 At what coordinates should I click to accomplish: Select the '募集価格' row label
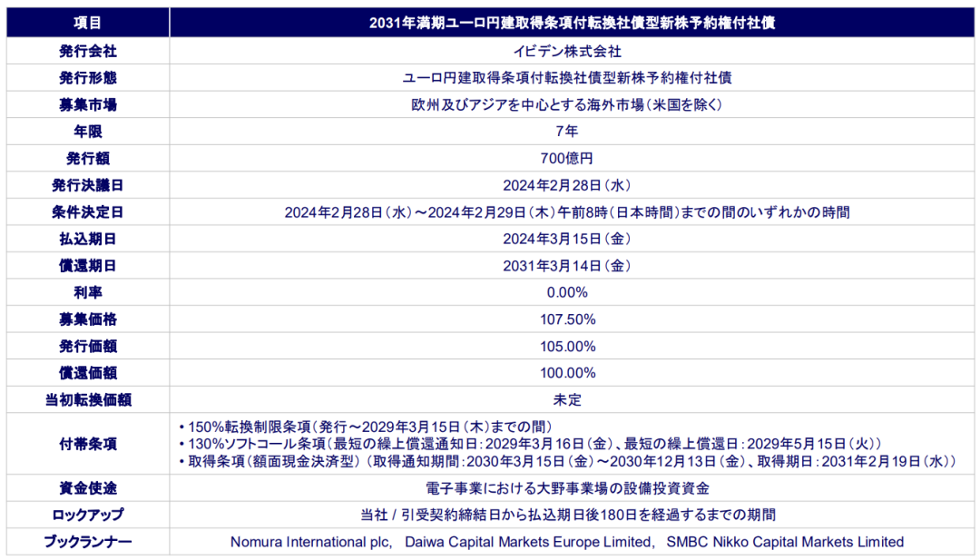[x=87, y=319]
